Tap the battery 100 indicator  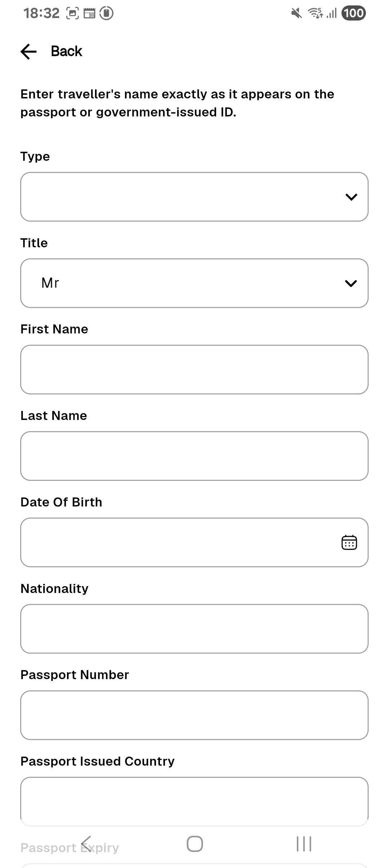tap(353, 13)
